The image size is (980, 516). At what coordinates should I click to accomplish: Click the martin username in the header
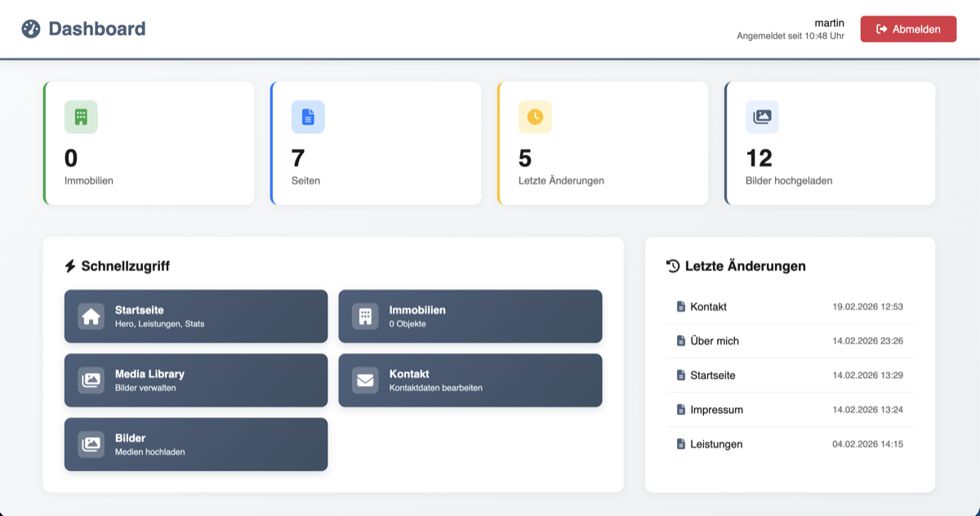[830, 22]
